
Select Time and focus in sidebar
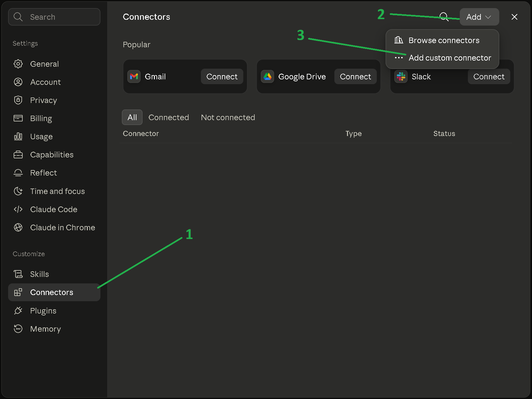click(54, 191)
